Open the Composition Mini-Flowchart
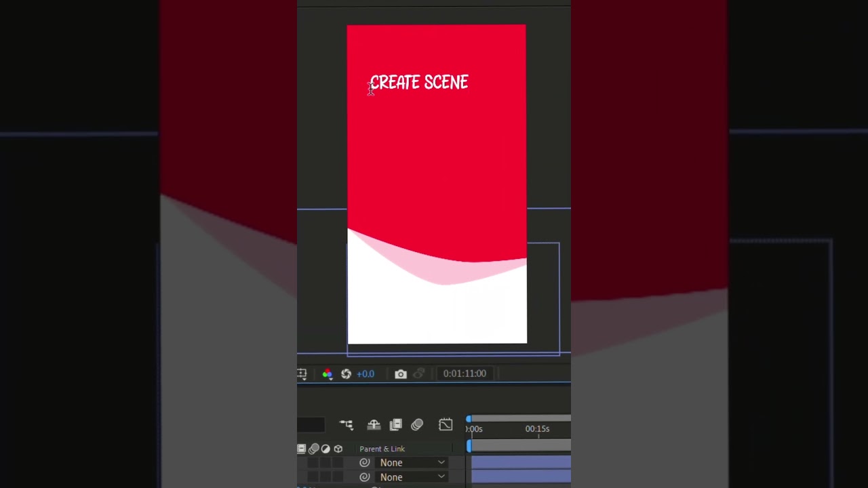Viewport: 868px width, 488px height. click(347, 425)
